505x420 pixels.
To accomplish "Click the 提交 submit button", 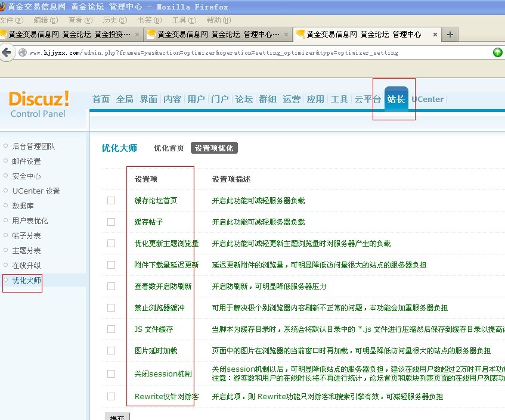I will point(117,416).
